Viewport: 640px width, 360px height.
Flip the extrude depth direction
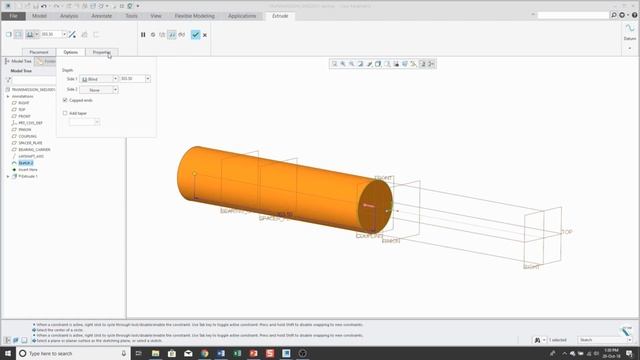(x=72, y=35)
